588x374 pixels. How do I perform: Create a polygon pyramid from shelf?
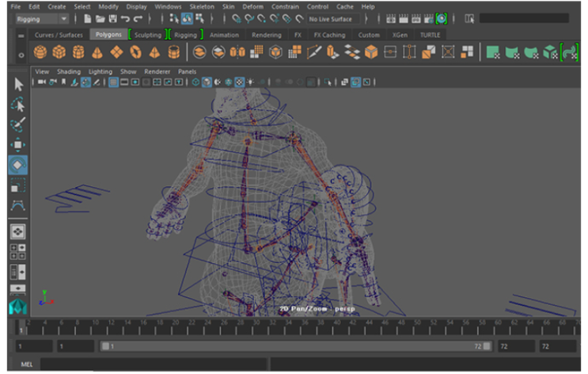[154, 52]
